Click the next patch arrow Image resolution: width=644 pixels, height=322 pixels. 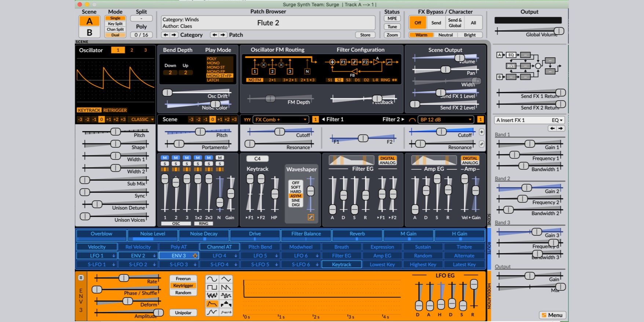[x=223, y=35]
